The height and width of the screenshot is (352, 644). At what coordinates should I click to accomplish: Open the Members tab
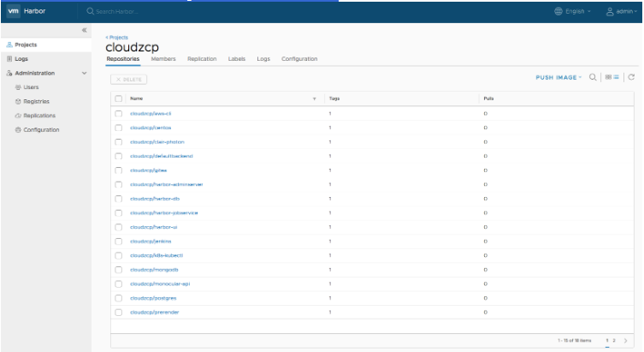click(x=163, y=59)
